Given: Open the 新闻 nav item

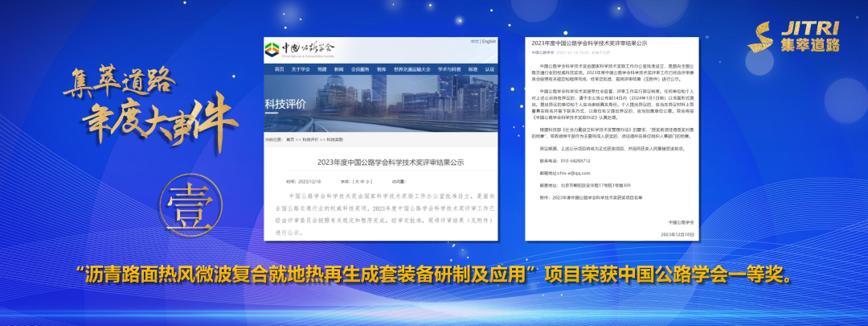Looking at the screenshot, I should [339, 69].
